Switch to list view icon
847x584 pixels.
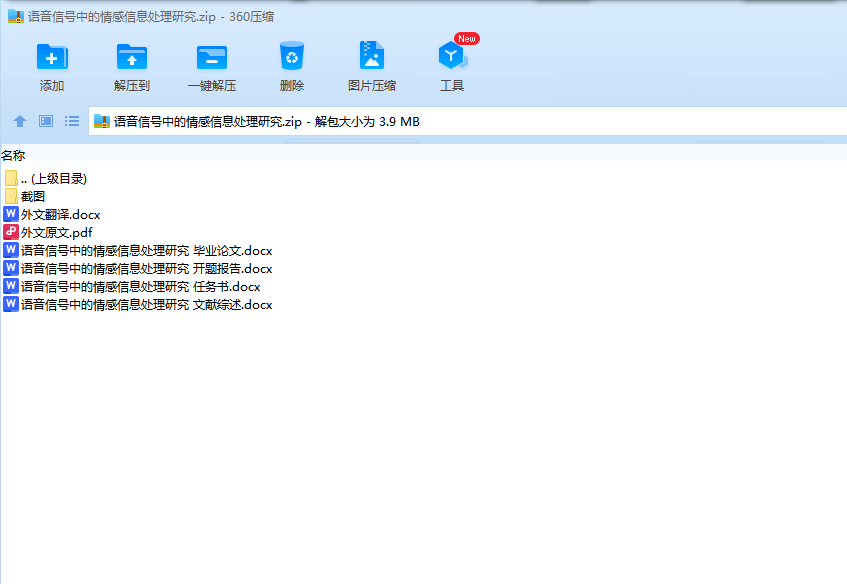click(72, 121)
